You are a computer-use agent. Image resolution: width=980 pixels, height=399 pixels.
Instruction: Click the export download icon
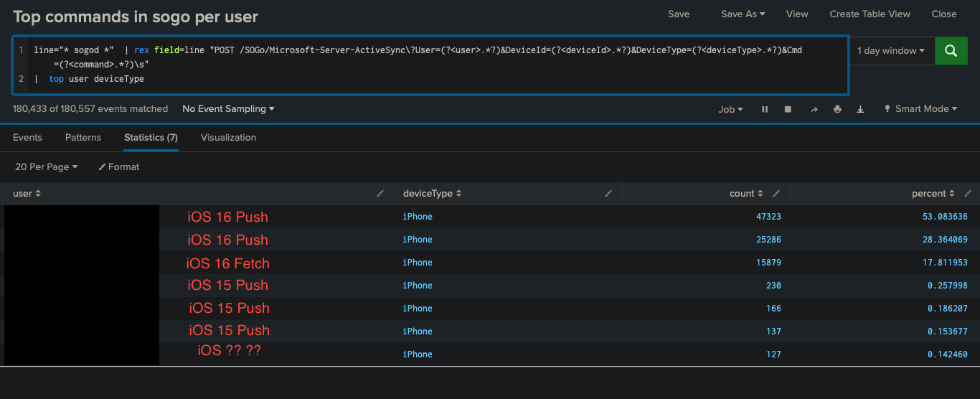(x=860, y=109)
